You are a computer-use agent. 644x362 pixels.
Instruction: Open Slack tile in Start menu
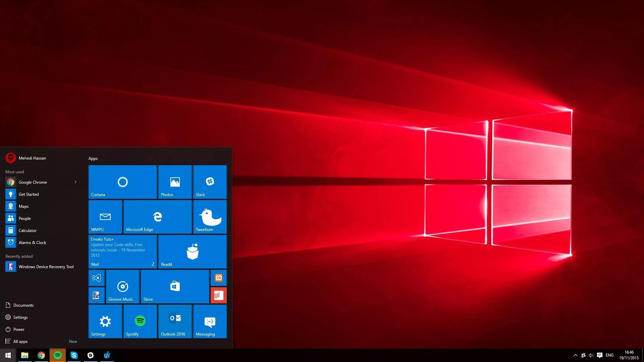point(210,182)
